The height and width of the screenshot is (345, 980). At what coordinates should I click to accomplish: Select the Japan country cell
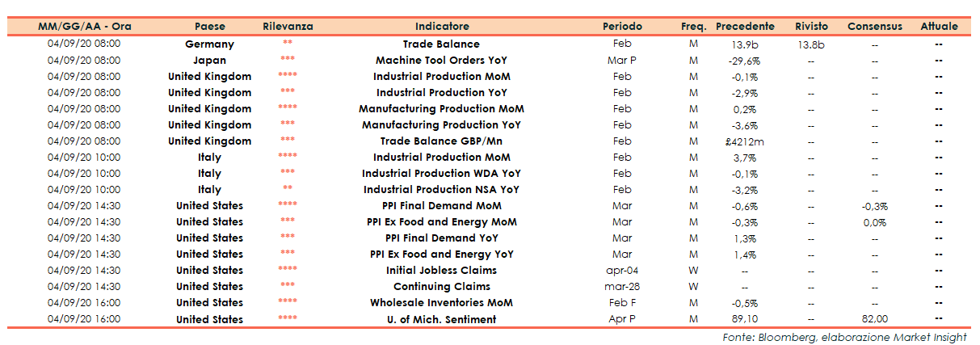(209, 61)
